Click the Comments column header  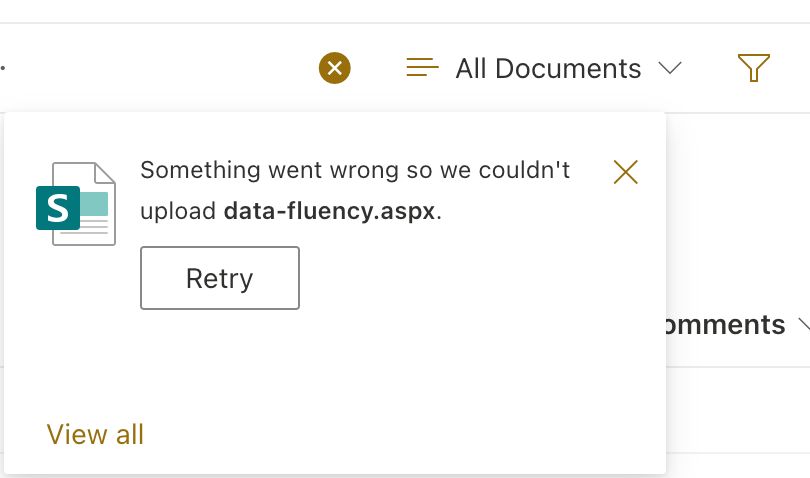click(x=726, y=325)
